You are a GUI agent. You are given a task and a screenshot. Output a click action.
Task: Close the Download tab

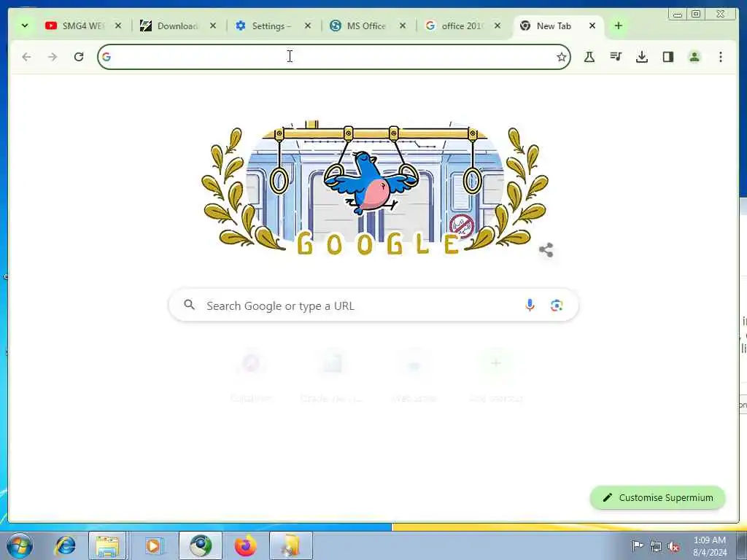pos(212,26)
